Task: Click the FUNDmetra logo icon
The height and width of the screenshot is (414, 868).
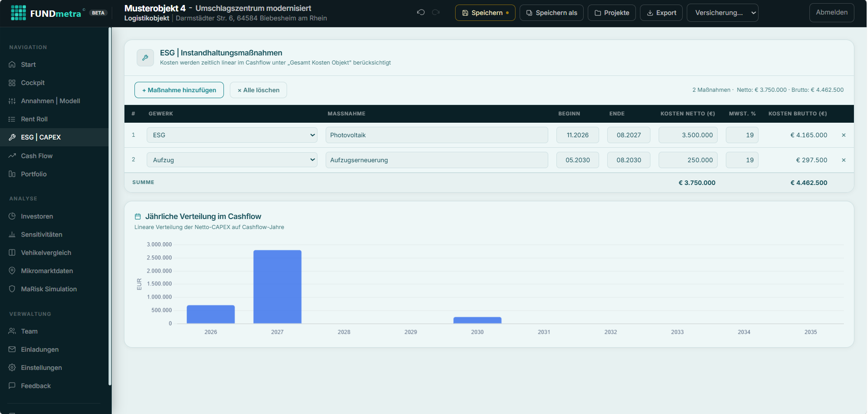Action: click(19, 13)
